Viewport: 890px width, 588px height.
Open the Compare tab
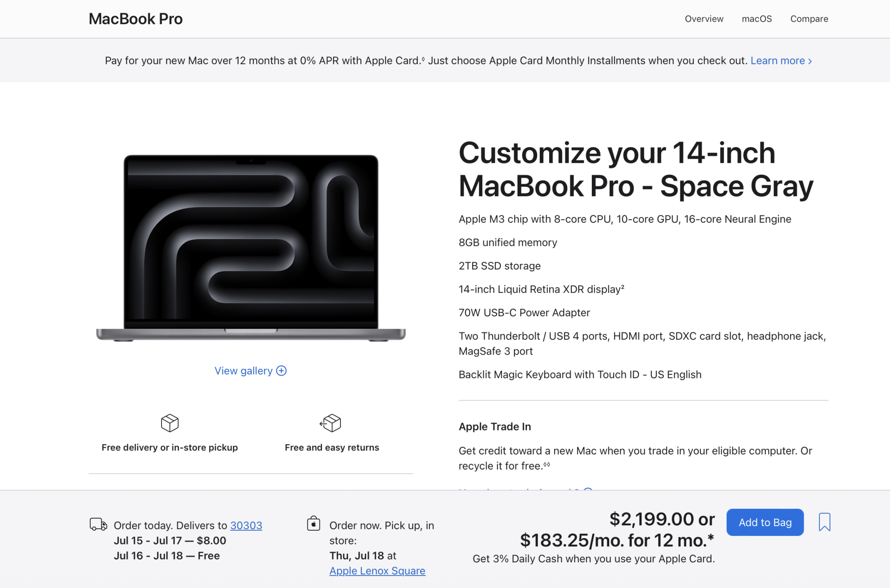809,19
